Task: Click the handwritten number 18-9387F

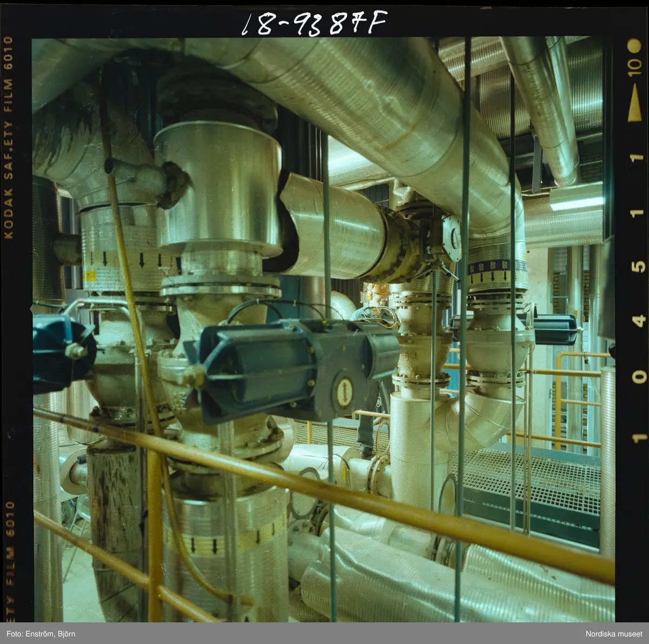Action: (314, 23)
